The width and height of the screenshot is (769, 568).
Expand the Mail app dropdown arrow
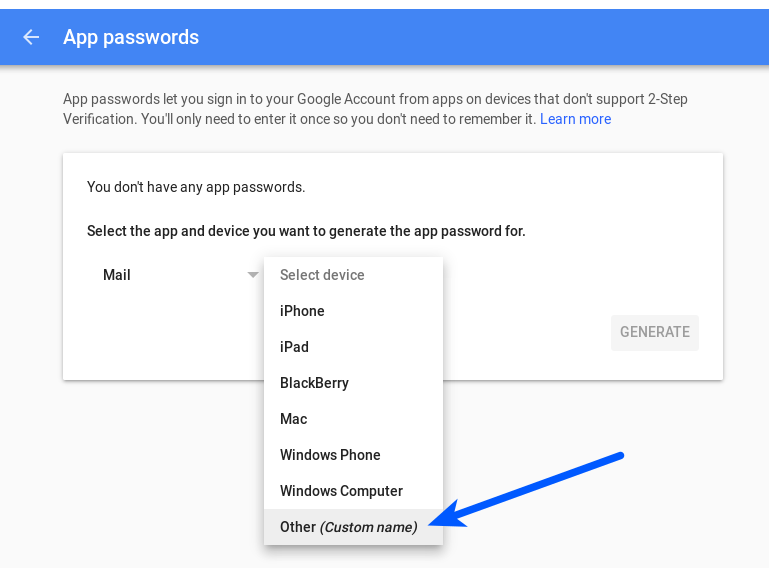click(x=253, y=275)
